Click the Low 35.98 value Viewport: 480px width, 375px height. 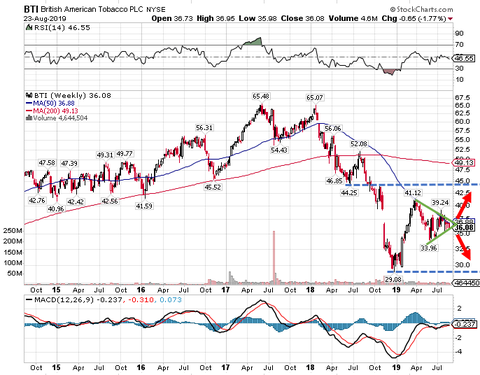pyautogui.click(x=258, y=18)
